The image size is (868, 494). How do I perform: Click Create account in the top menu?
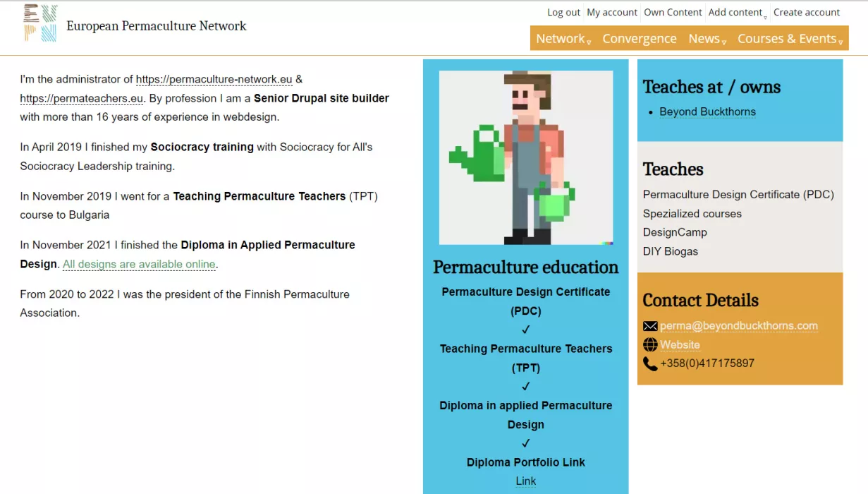(807, 13)
